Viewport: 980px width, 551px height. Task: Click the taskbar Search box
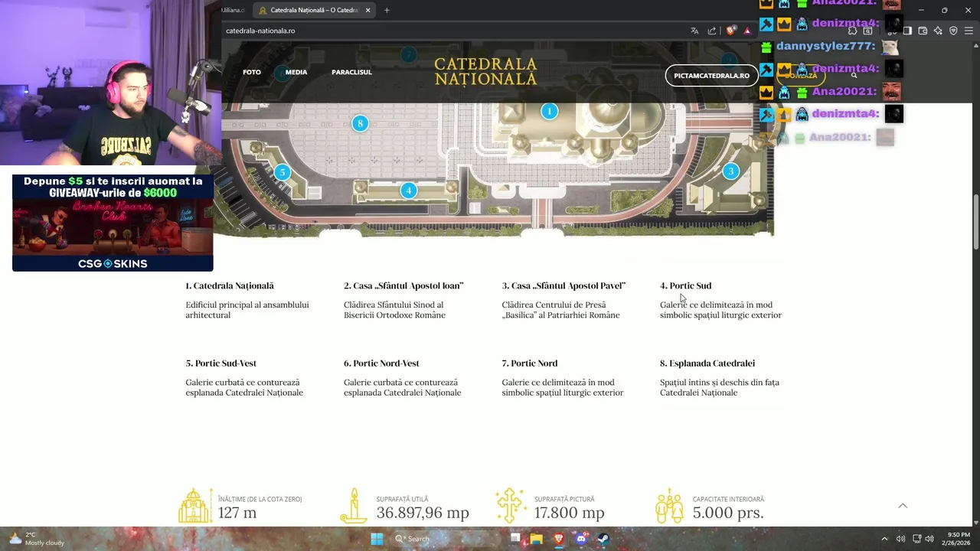448,539
